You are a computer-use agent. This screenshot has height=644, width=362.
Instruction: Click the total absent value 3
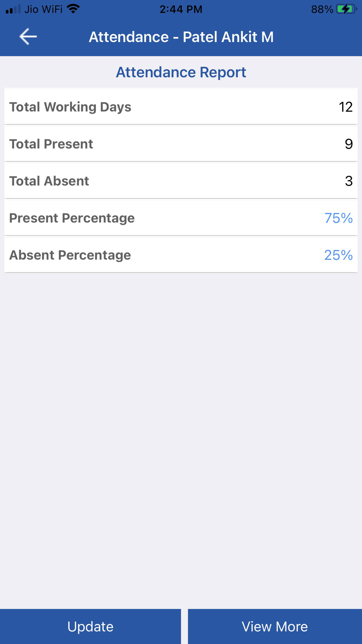pos(348,181)
